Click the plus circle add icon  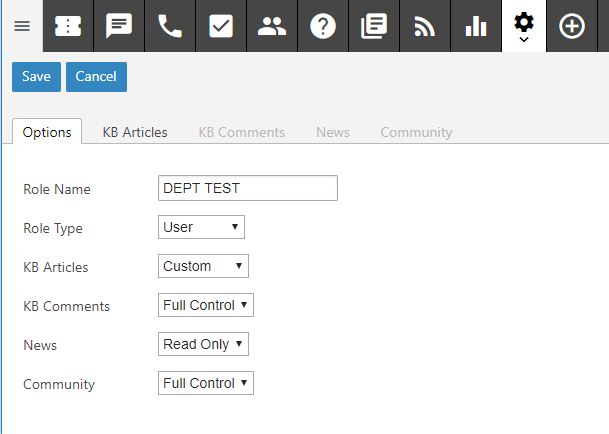[x=572, y=27]
